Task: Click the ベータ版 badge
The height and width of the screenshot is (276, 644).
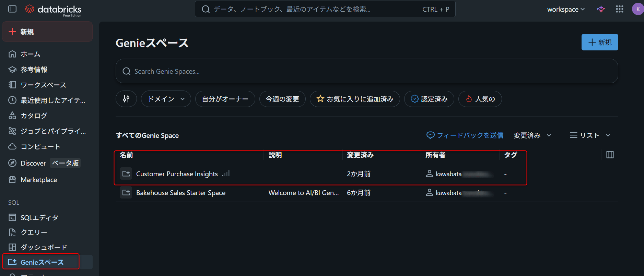Action: pyautogui.click(x=65, y=163)
